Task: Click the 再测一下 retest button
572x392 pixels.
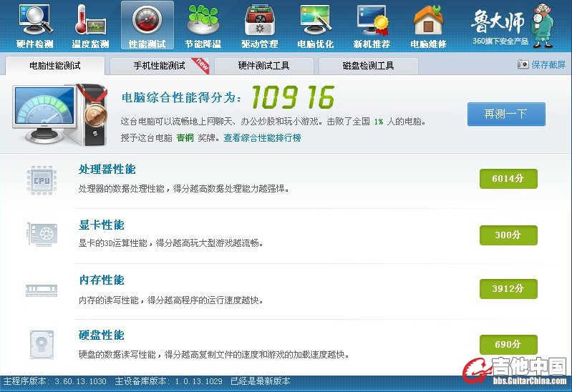Action: click(506, 114)
